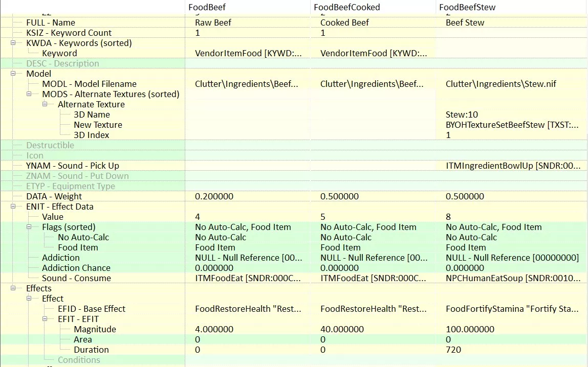The image size is (588, 367).
Task: Select the Addiction Chance row
Action: click(x=76, y=268)
